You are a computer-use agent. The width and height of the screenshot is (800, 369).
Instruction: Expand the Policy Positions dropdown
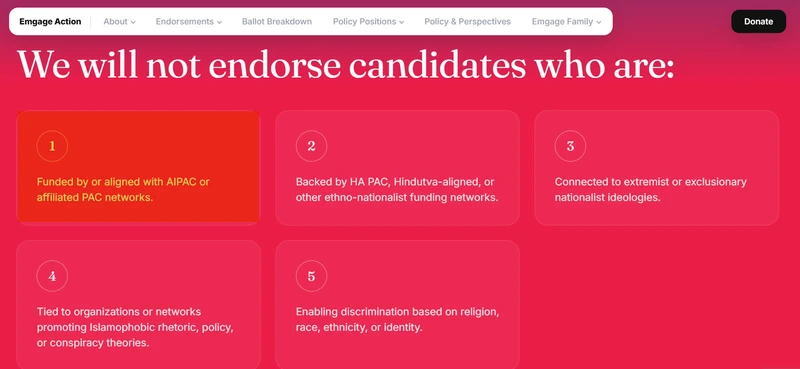pos(368,21)
